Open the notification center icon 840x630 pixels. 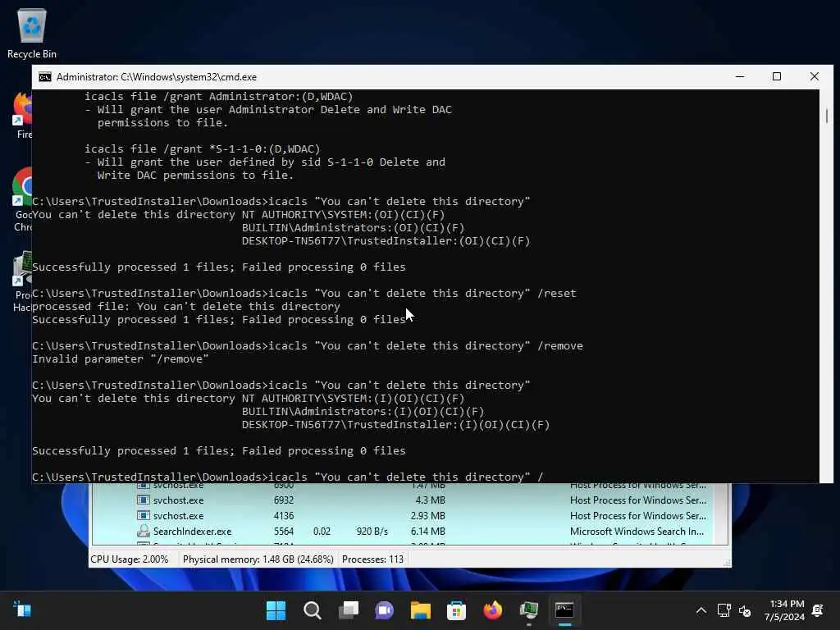pyautogui.click(x=818, y=610)
